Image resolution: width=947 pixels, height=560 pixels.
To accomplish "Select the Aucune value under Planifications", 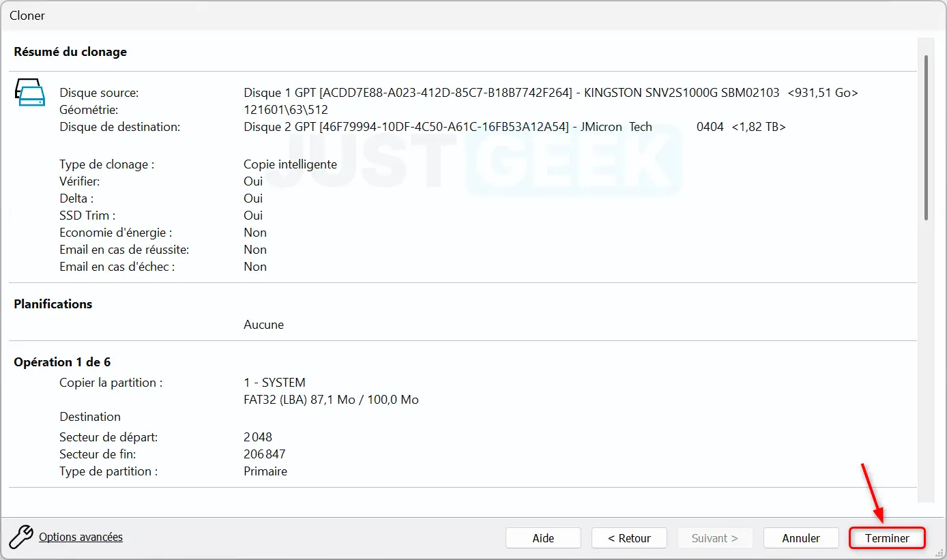I will 263,325.
